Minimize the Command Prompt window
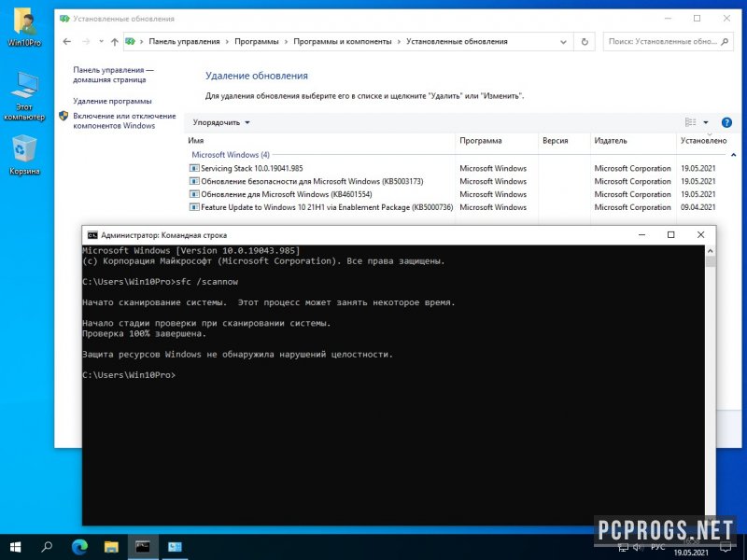This screenshot has width=747, height=560. 641,235
